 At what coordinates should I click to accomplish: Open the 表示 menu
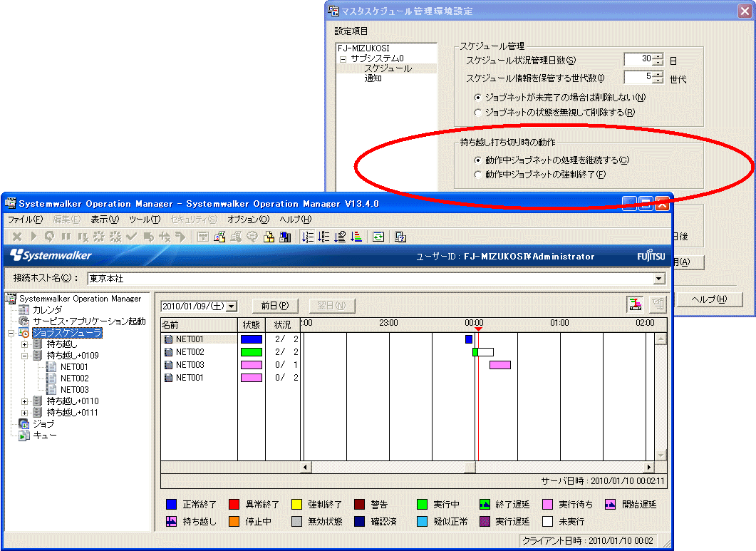click(x=105, y=220)
